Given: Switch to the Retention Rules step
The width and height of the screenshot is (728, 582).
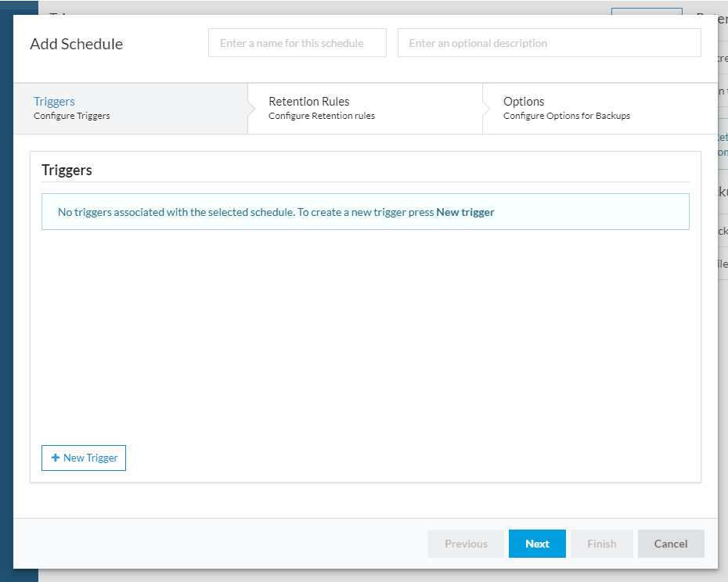Looking at the screenshot, I should (x=366, y=109).
